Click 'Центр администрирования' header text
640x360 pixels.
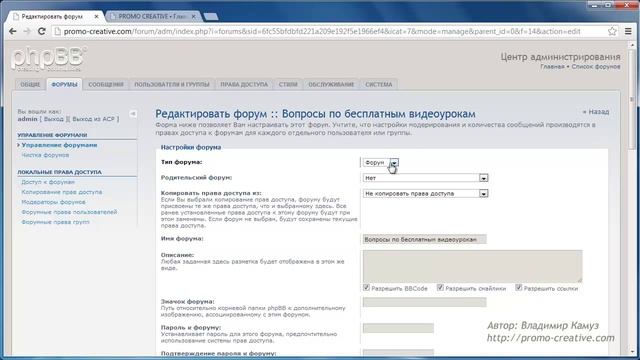coord(560,57)
